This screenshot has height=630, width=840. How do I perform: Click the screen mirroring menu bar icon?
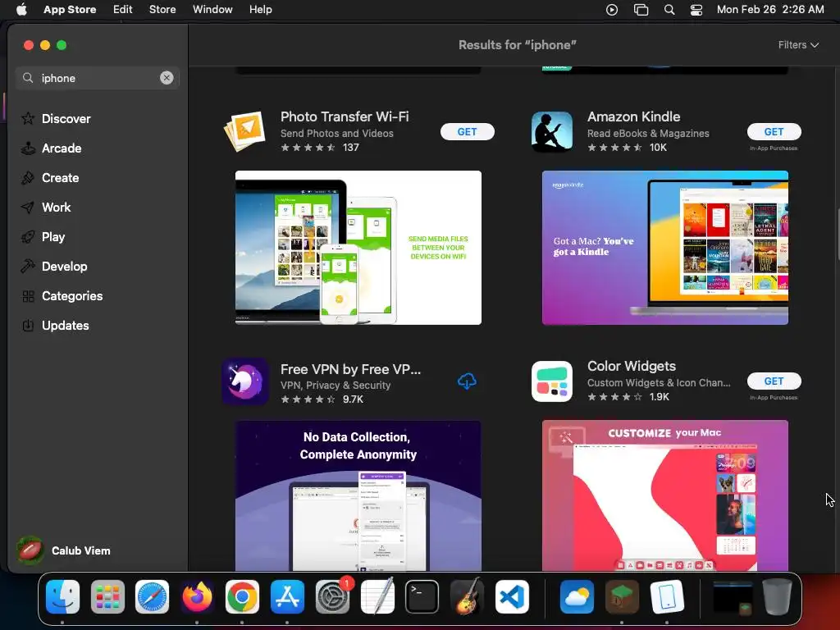coord(641,10)
